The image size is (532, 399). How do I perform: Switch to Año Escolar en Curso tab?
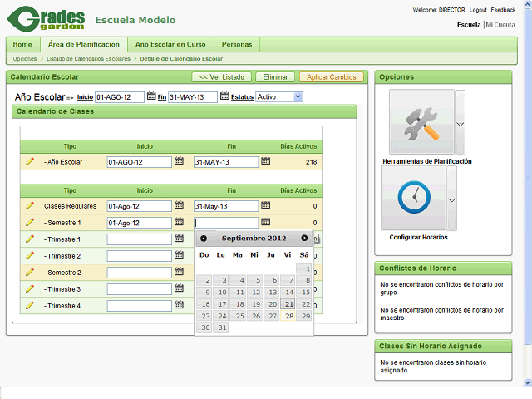tap(170, 44)
